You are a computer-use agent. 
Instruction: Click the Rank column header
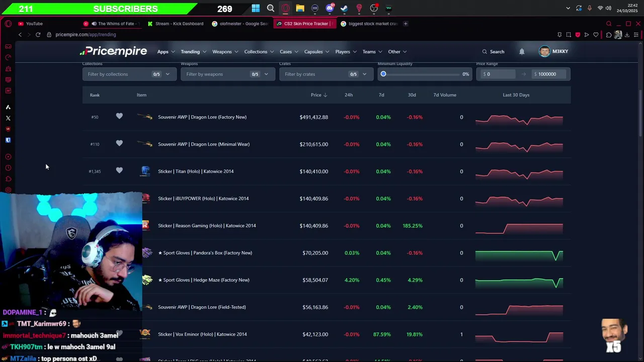point(95,95)
